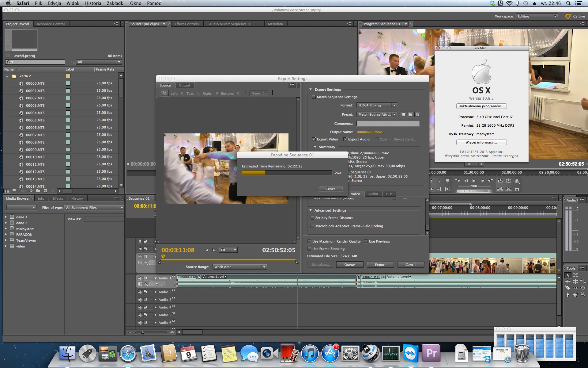Enable Macroblock Adaptive Frame-Field Coding

pyautogui.click(x=312, y=226)
